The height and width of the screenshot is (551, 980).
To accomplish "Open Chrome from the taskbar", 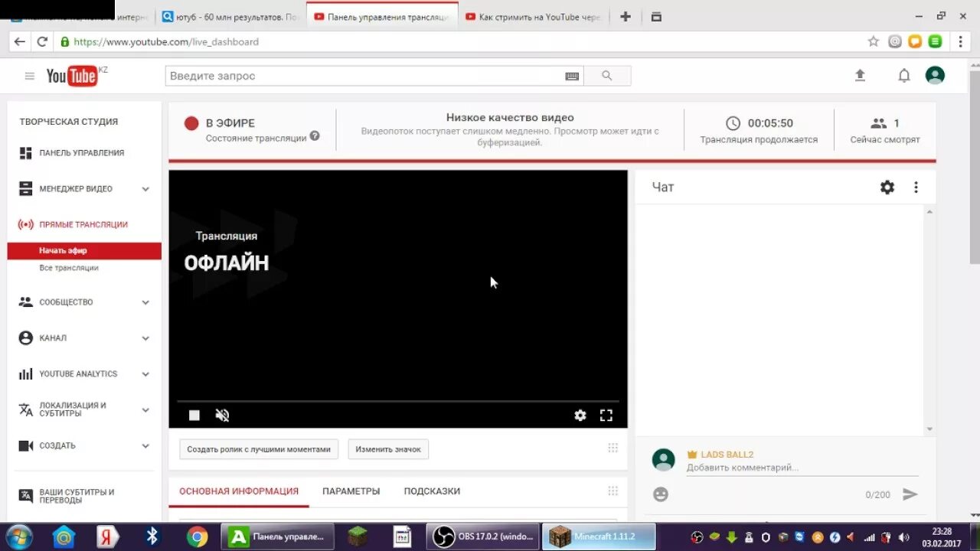I will 197,537.
